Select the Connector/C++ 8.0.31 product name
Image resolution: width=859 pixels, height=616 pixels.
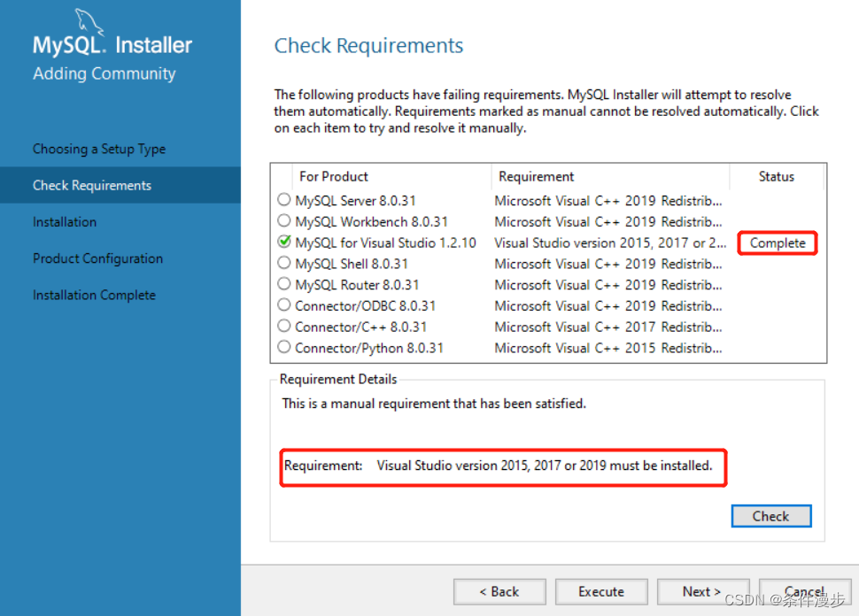pos(361,327)
